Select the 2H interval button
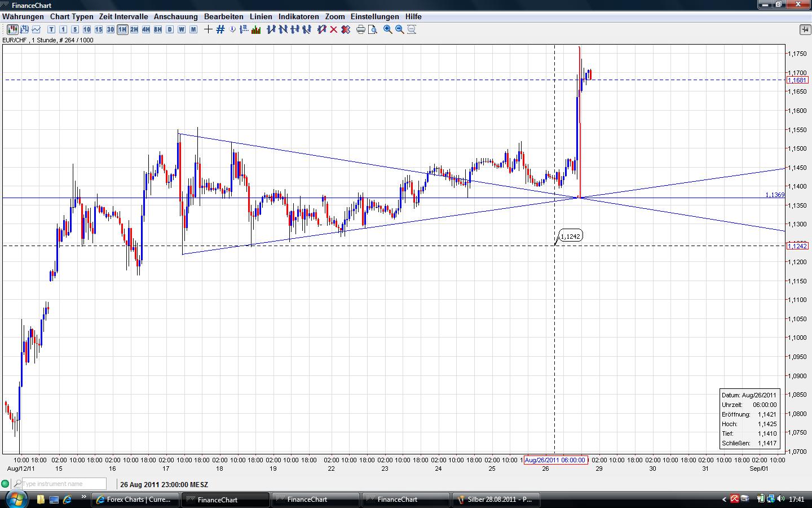Screen dimensions: 812x508 tap(134, 29)
